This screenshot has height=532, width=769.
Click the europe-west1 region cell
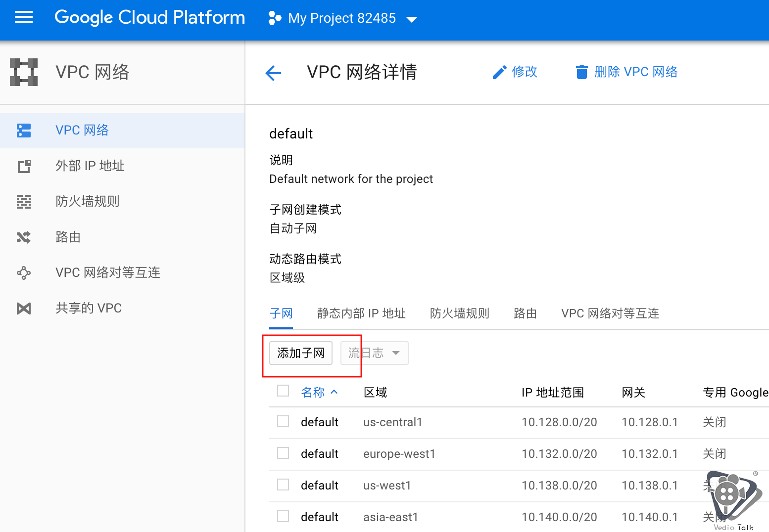coord(399,454)
